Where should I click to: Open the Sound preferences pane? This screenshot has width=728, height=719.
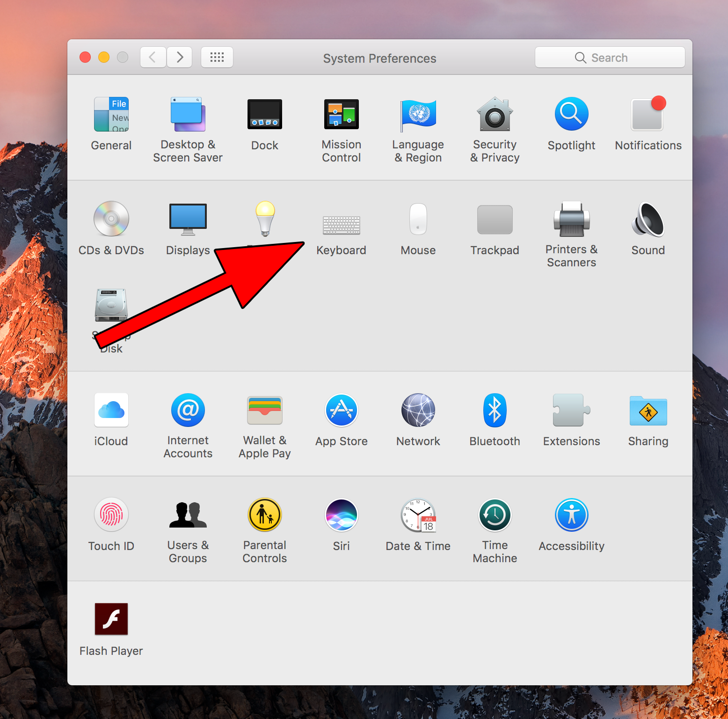tap(648, 220)
